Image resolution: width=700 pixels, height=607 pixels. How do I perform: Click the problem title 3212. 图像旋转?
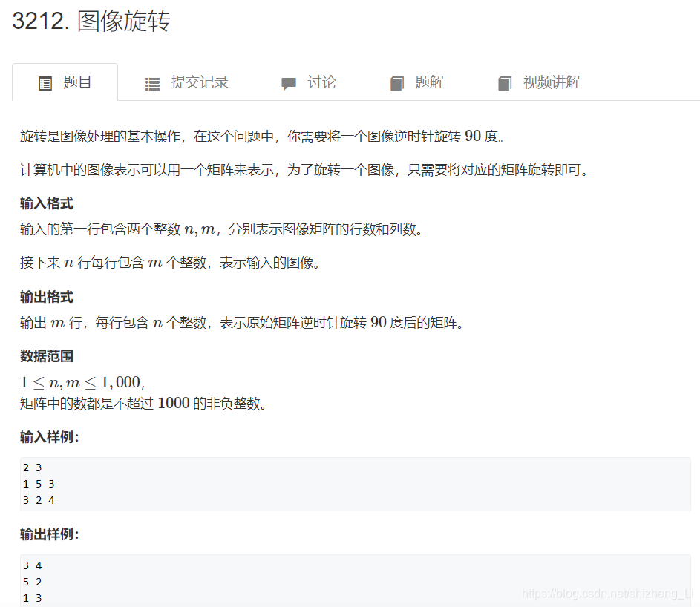(x=91, y=22)
